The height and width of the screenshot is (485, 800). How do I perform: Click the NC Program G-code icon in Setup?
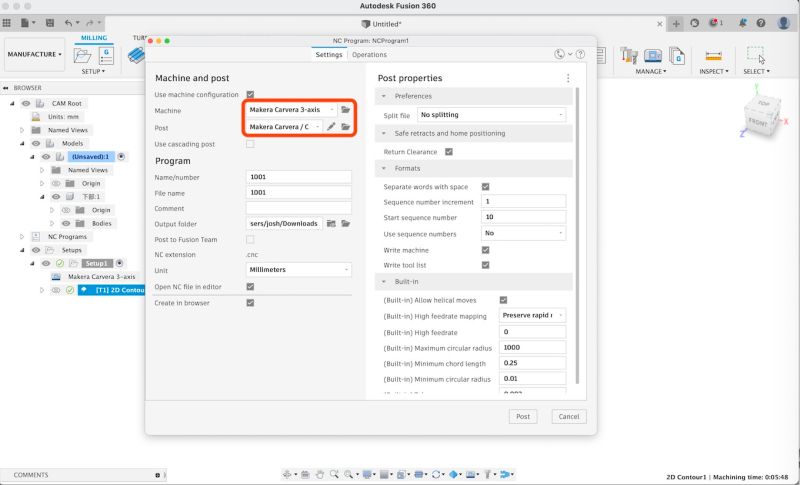[106, 55]
